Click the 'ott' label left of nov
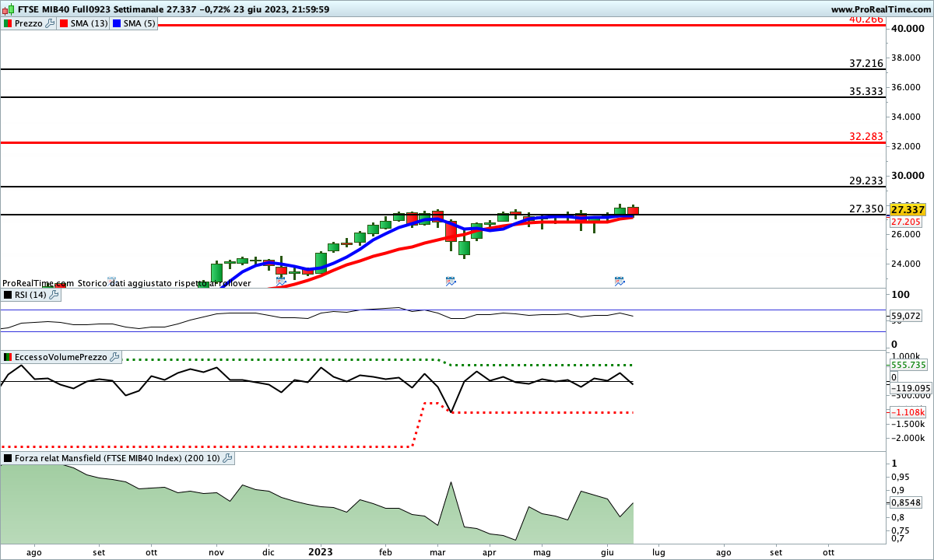 click(x=151, y=552)
